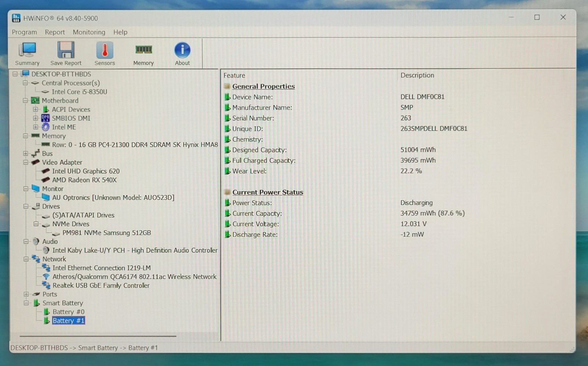Expand the SMBIOS DMI node
This screenshot has height=366, width=588.
pos(36,118)
